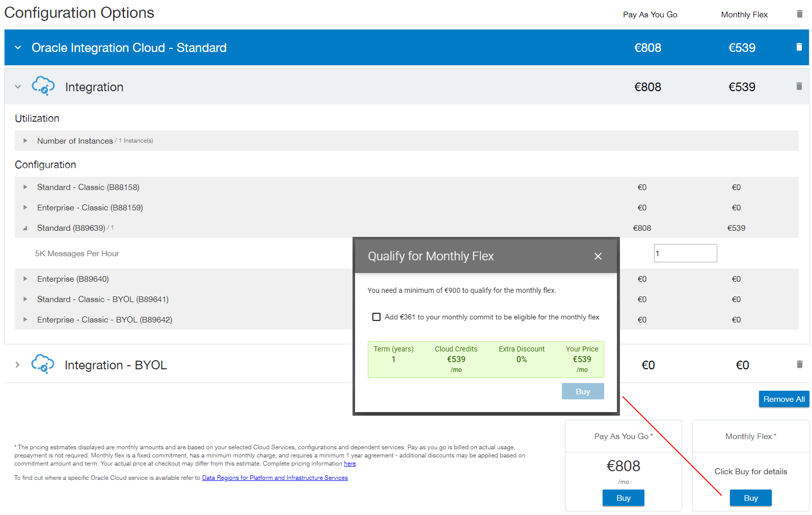This screenshot has width=812, height=515.
Task: Collapse the Standard (B89639) row
Action: point(25,228)
